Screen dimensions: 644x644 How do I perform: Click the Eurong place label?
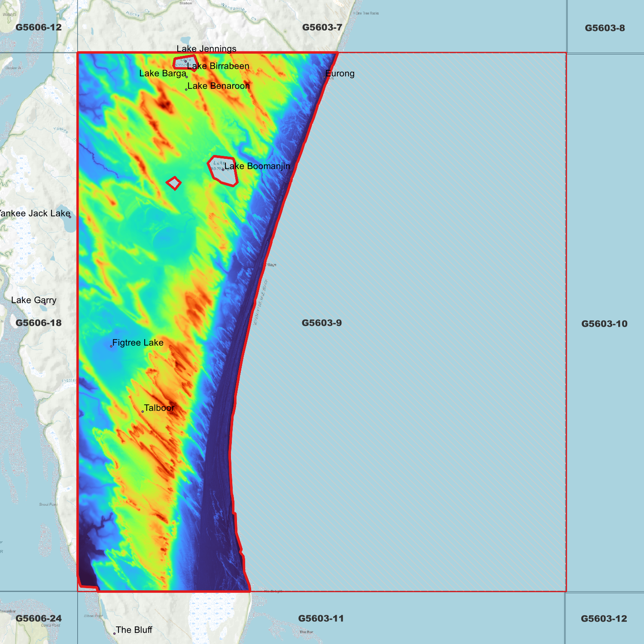point(340,73)
